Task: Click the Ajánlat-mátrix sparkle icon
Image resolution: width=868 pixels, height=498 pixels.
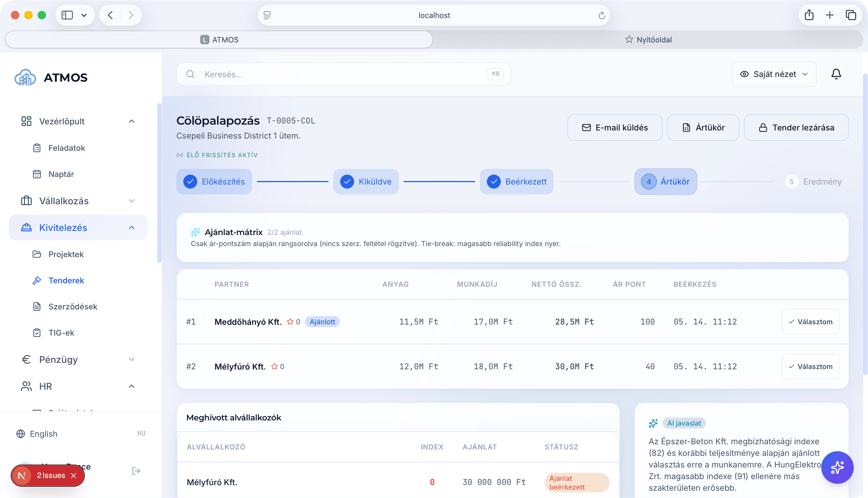Action: [x=195, y=232]
